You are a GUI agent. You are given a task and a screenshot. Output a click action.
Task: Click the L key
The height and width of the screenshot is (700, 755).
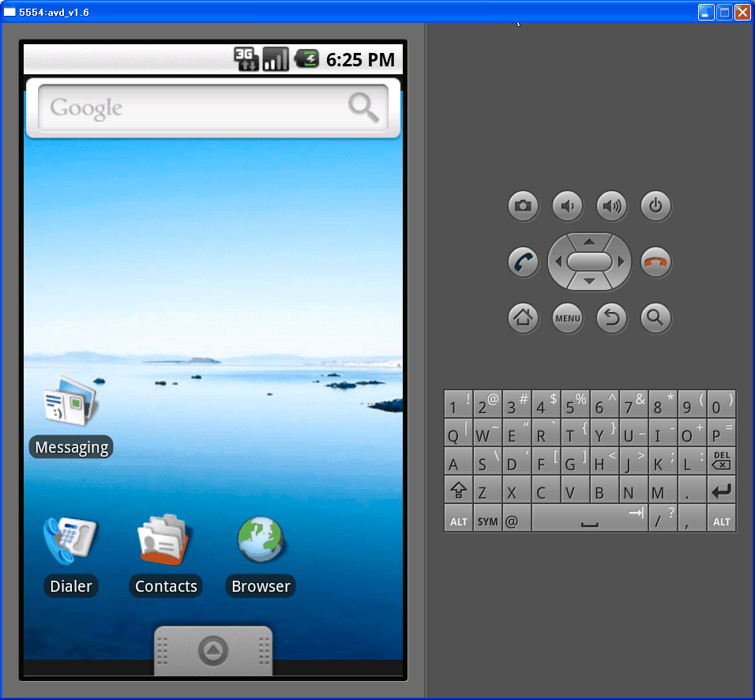[692, 461]
